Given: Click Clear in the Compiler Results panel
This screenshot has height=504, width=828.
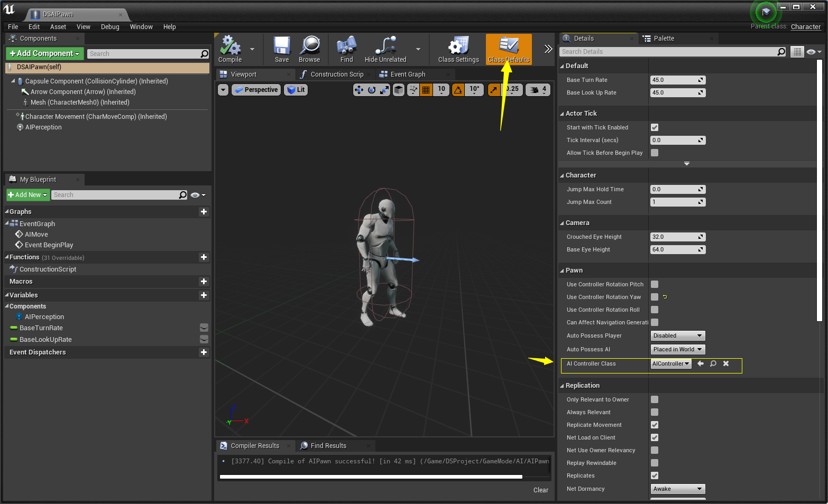Looking at the screenshot, I should [540, 490].
